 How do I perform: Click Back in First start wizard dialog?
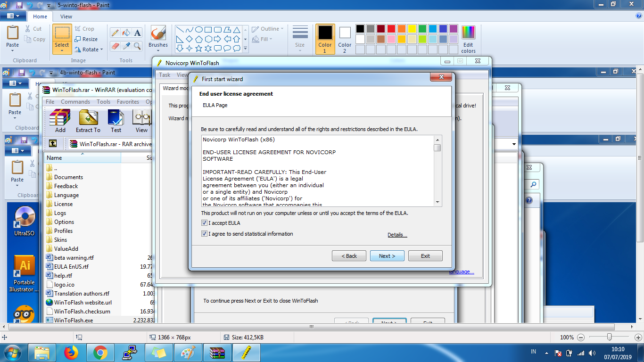pos(349,256)
